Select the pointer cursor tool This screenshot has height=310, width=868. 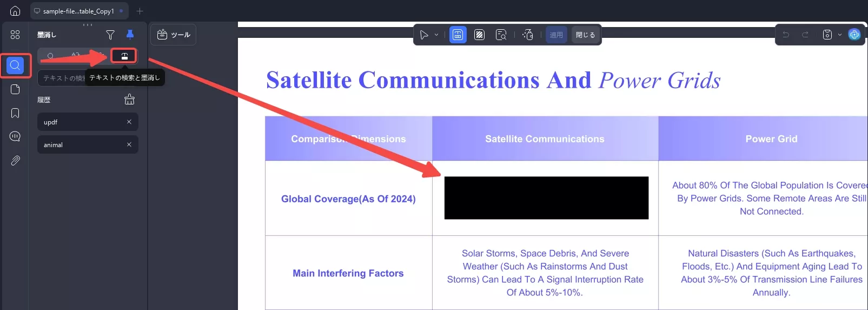click(x=424, y=35)
